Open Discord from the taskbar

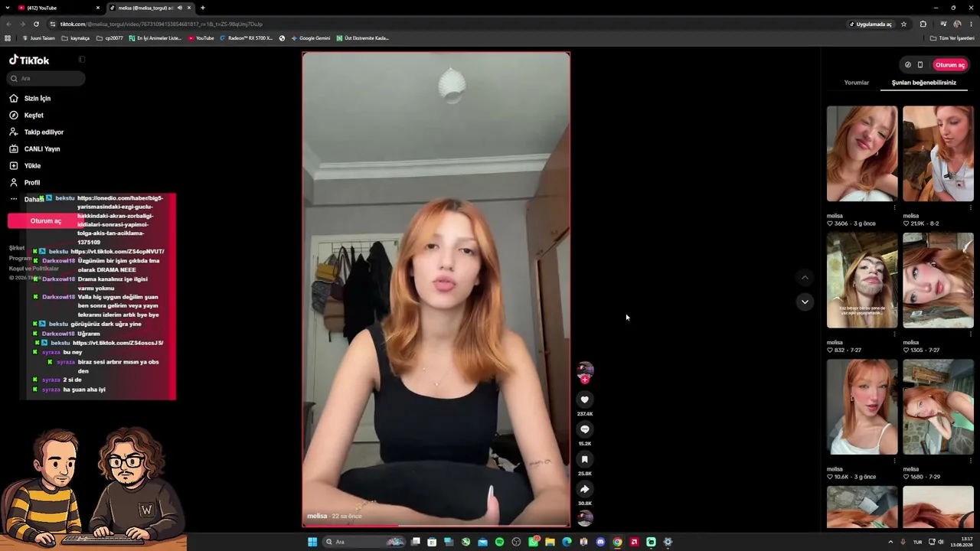tap(600, 542)
